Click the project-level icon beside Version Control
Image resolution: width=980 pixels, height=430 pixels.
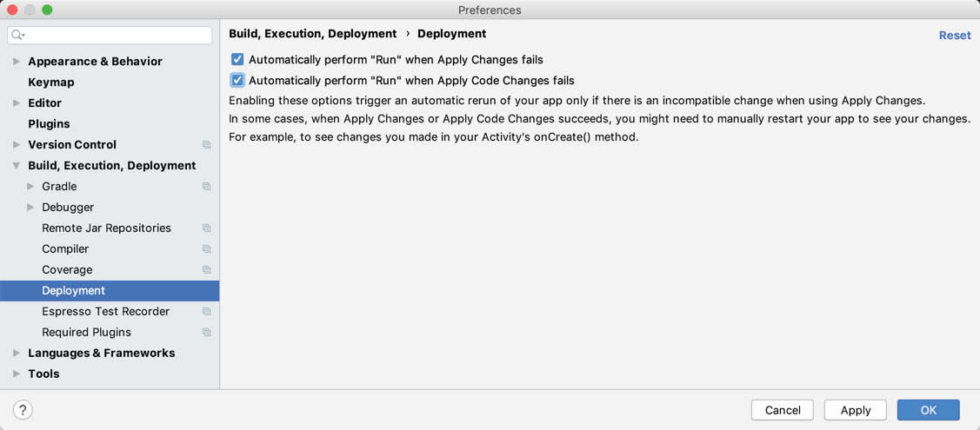click(207, 145)
